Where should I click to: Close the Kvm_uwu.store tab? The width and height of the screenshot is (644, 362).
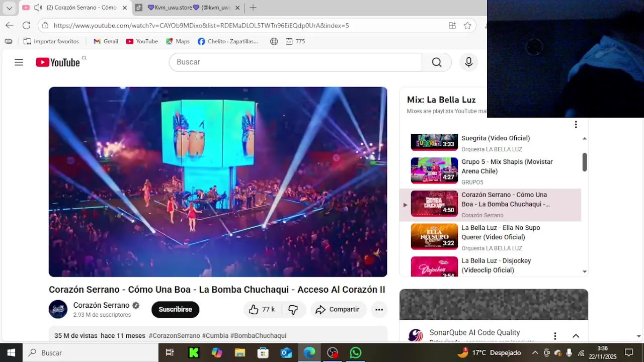click(x=237, y=8)
